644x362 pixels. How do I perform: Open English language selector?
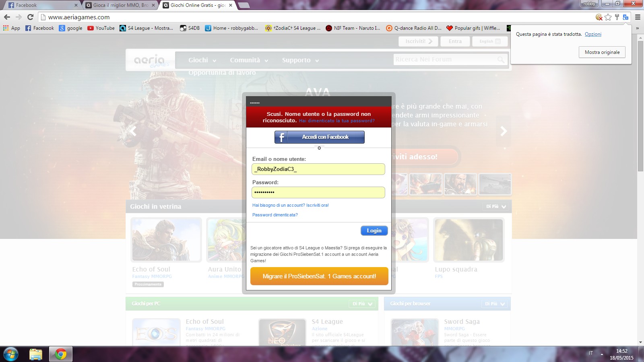[x=490, y=41]
